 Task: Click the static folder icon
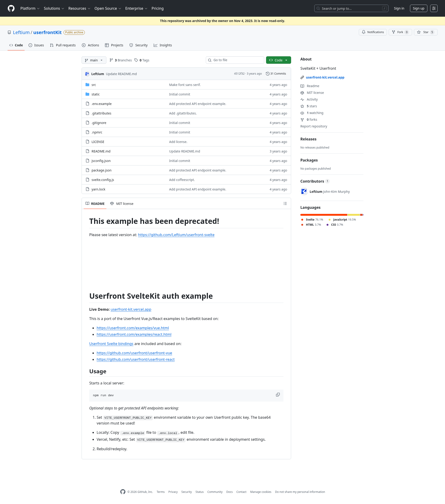point(87,94)
